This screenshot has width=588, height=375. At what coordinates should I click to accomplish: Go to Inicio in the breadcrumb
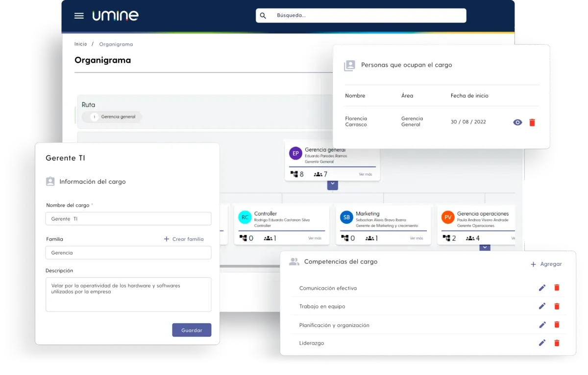pyautogui.click(x=81, y=44)
